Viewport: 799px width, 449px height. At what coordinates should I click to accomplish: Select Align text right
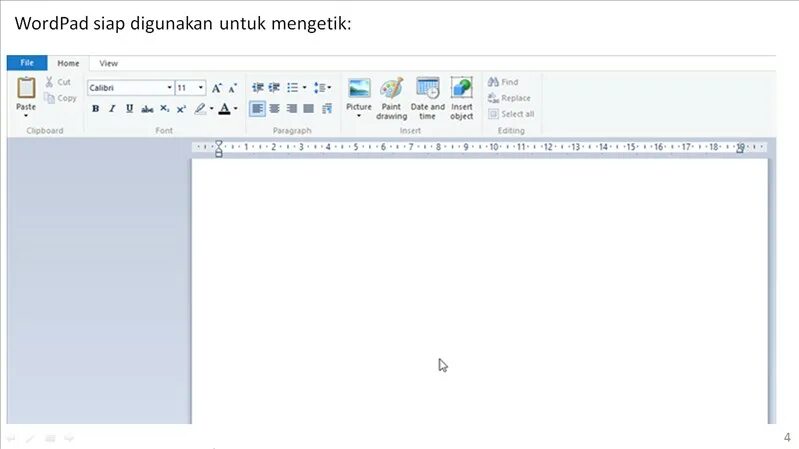tap(291, 109)
